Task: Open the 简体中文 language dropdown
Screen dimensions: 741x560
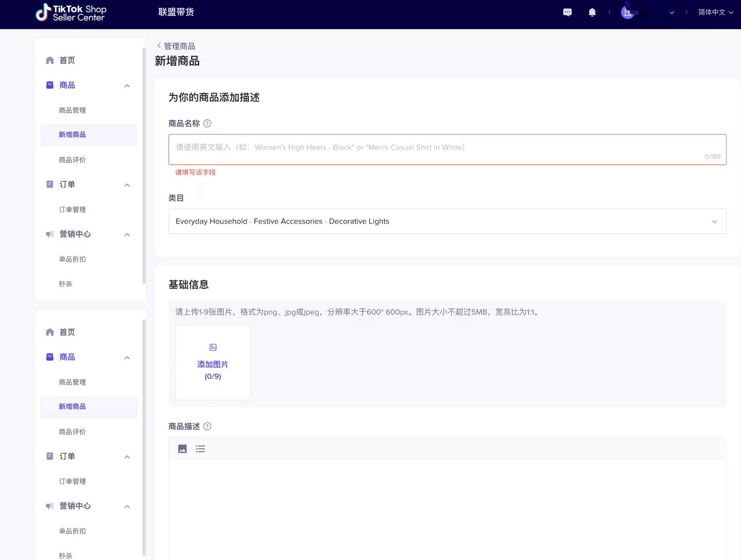Action: [716, 12]
